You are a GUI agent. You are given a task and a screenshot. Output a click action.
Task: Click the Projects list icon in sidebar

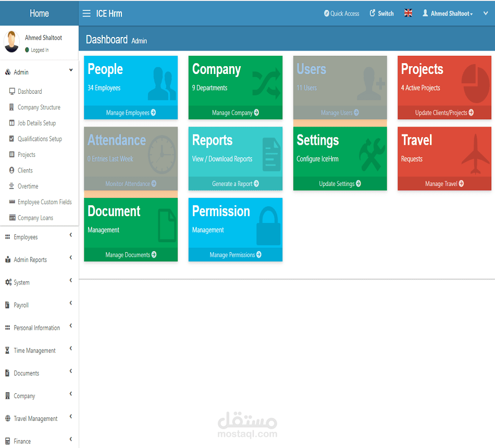point(11,154)
